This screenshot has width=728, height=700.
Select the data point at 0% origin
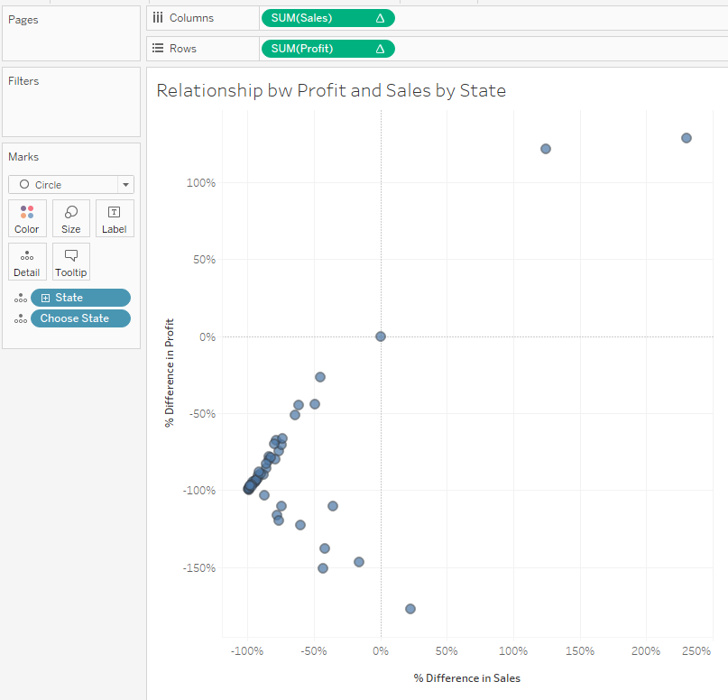(381, 336)
